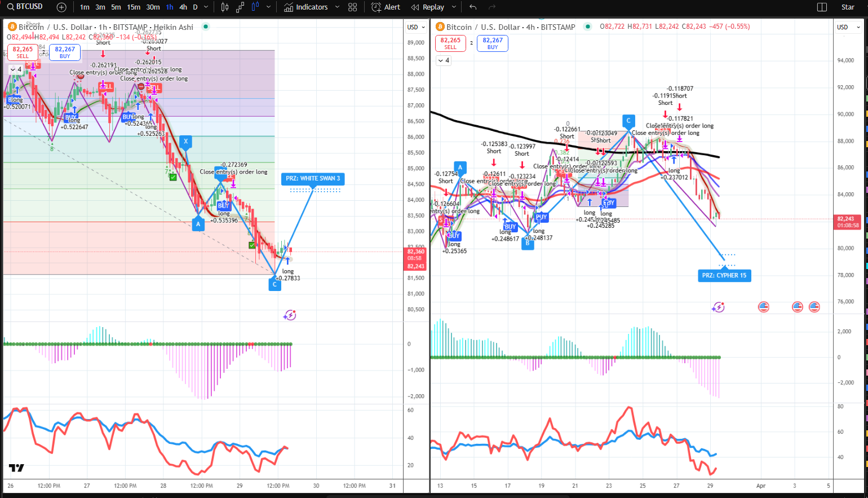Screen dimensions: 868x498
Task: Click the redo arrow
Action: point(491,7)
